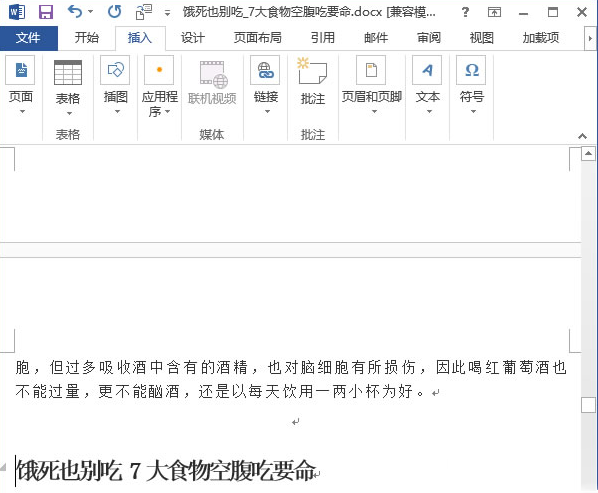Click the line starting 胞，但过多吸收酒中
598x493 pixels.
pos(291,368)
